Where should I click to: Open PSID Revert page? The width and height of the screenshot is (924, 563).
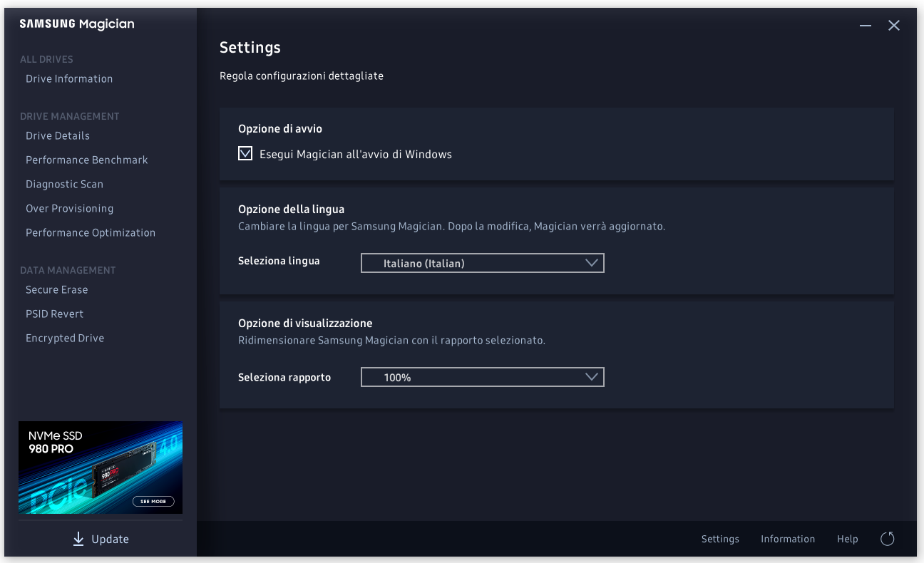pos(54,314)
